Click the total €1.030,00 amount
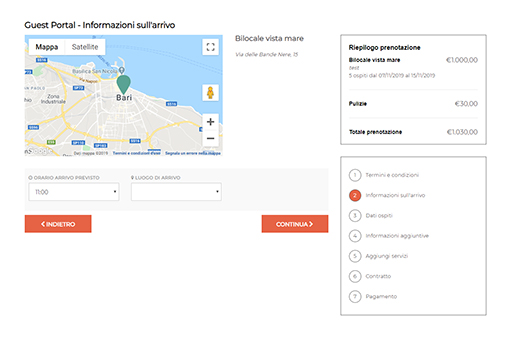Image resolution: width=505 pixels, height=361 pixels. (462, 132)
